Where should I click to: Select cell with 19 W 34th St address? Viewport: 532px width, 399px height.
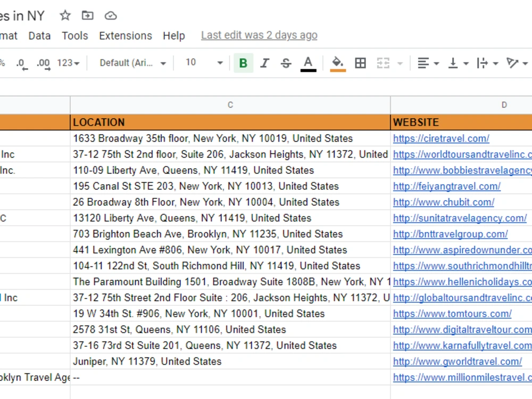click(x=230, y=314)
